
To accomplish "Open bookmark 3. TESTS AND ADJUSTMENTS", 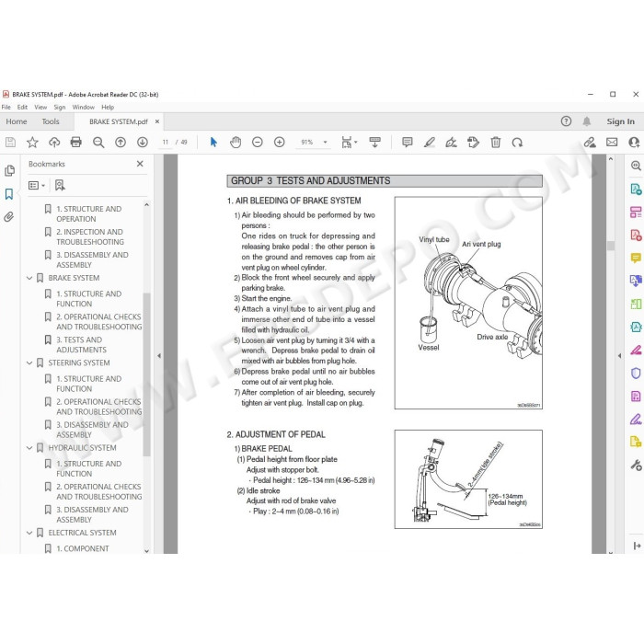I will 81,345.
